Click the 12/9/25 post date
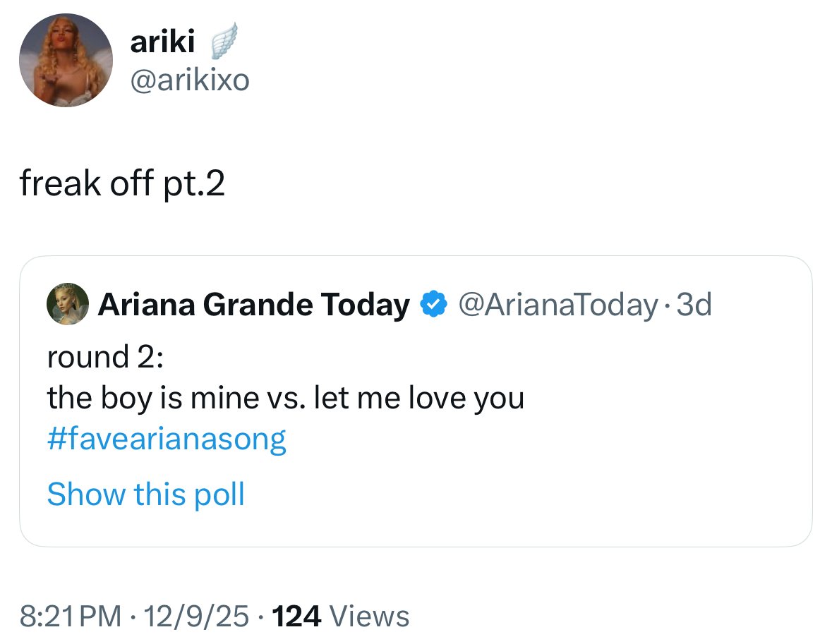Screen dimensions: 832x644 (x=195, y=616)
